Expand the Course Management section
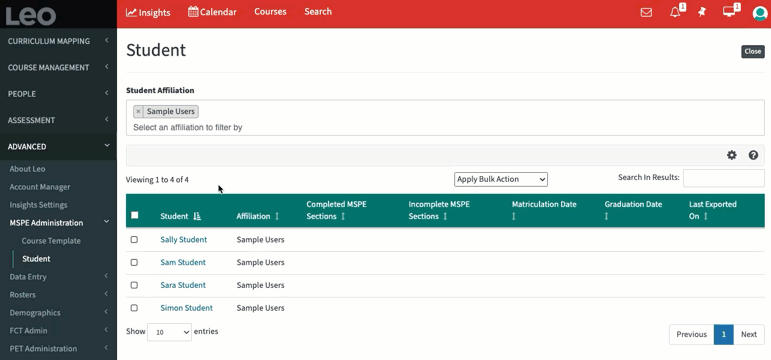The height and width of the screenshot is (360, 771). [58, 67]
